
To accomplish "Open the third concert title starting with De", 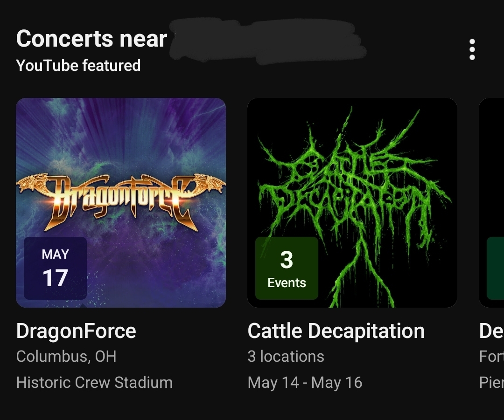I will pos(491,331).
